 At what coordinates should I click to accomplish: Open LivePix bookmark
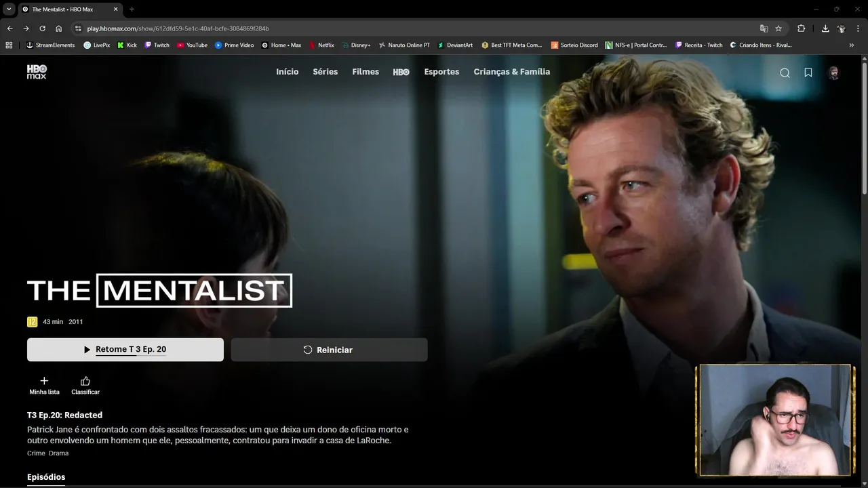(x=96, y=45)
